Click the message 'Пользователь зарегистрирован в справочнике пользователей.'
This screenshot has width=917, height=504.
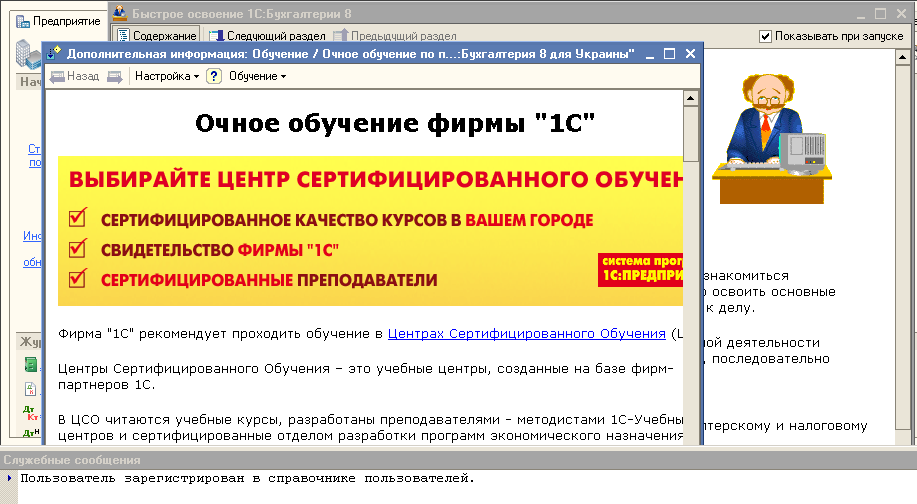coord(247,478)
